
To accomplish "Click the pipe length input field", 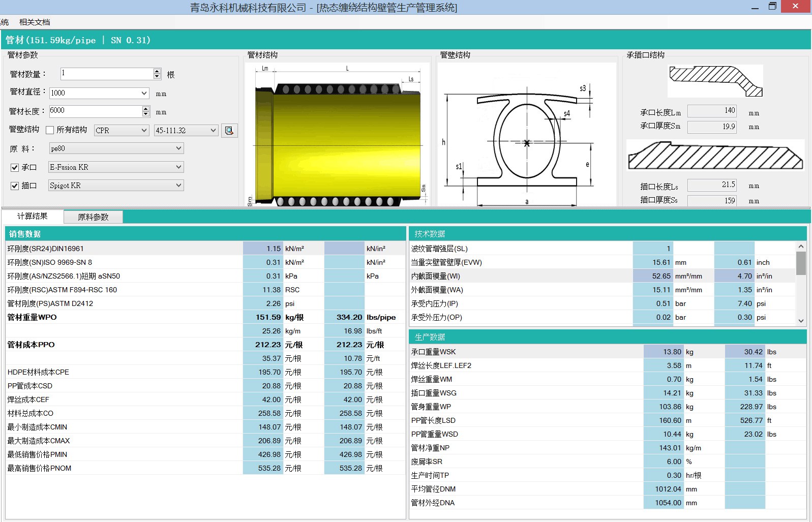I will point(95,111).
